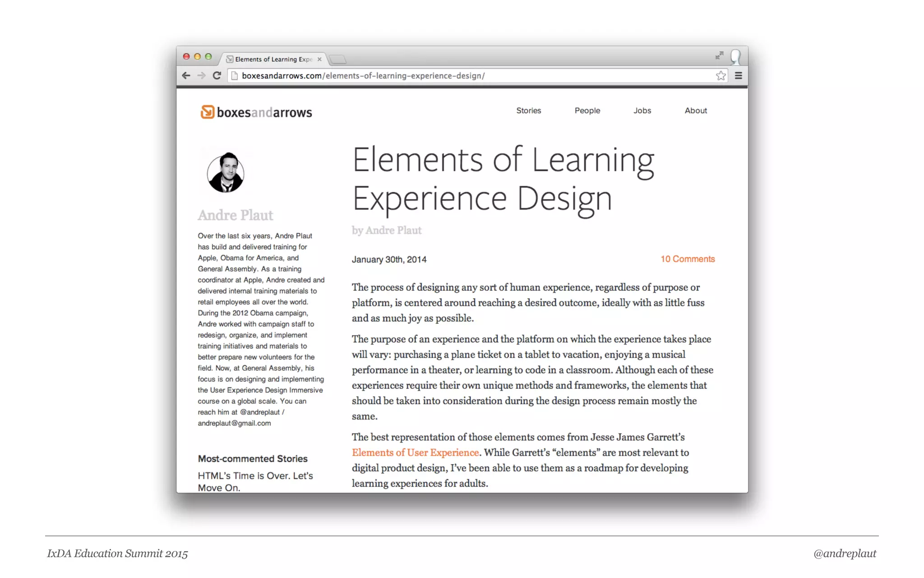Open the About page
The width and height of the screenshot is (924, 578).
pyautogui.click(x=695, y=111)
